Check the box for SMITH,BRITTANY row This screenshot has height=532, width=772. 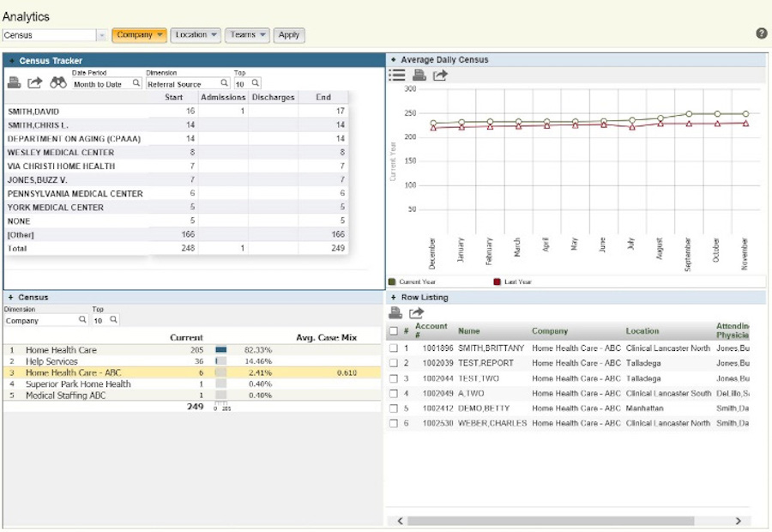393,349
